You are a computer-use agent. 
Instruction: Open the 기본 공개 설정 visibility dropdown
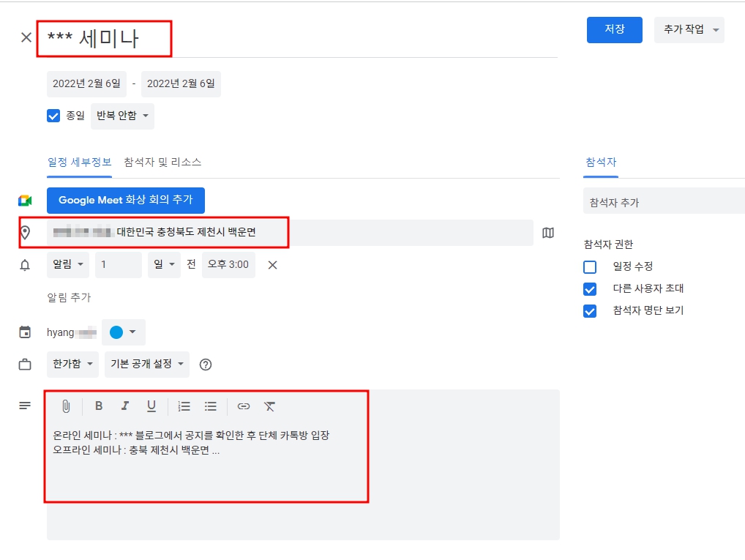click(146, 364)
